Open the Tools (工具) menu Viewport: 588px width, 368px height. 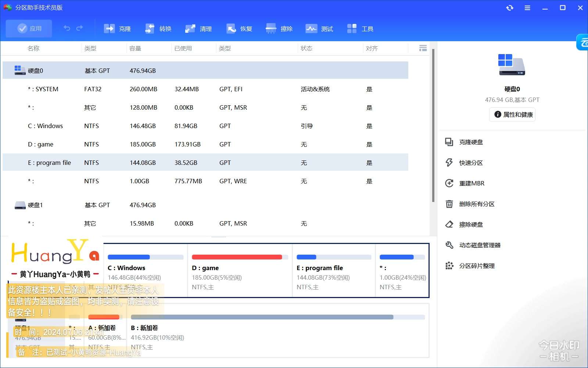click(x=352, y=29)
